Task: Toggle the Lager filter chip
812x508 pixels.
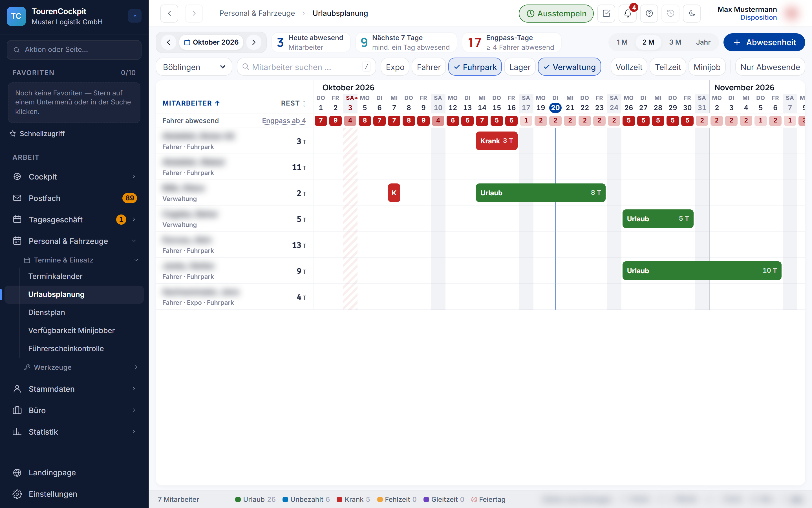Action: click(x=520, y=67)
